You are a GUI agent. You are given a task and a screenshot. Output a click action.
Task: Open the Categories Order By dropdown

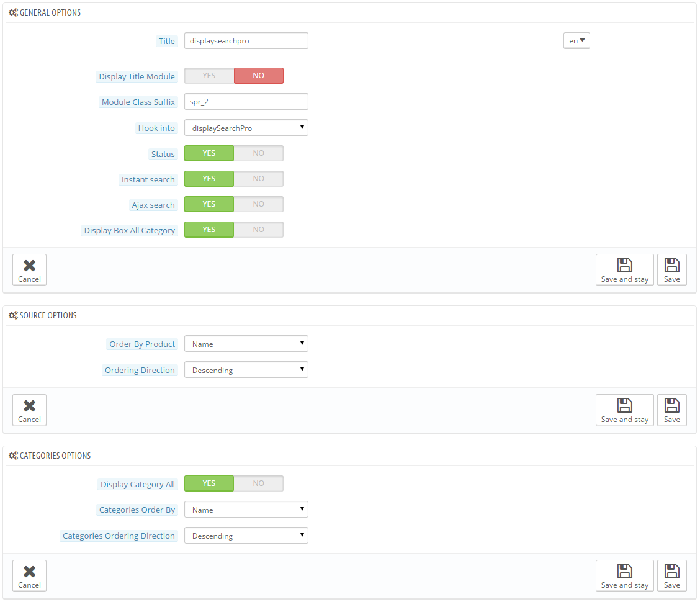click(x=246, y=510)
